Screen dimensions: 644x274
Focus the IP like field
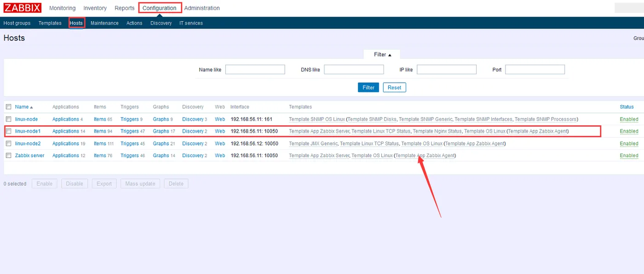click(x=447, y=70)
